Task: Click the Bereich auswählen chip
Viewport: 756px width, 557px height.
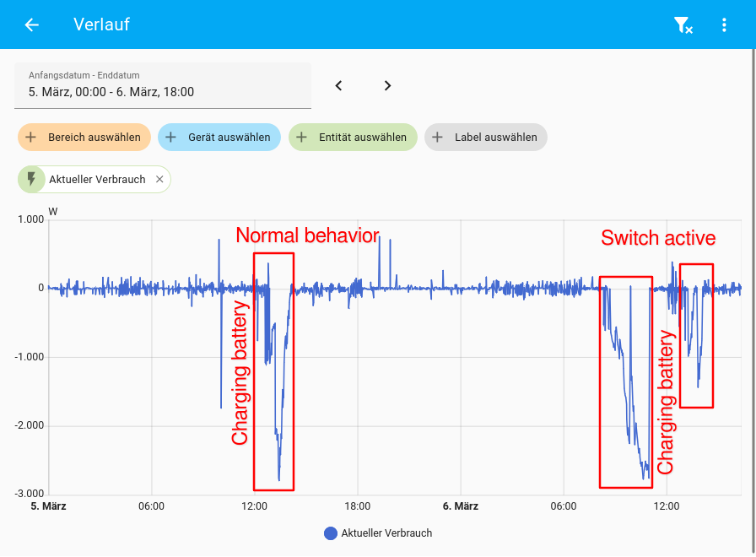Action: tap(84, 137)
